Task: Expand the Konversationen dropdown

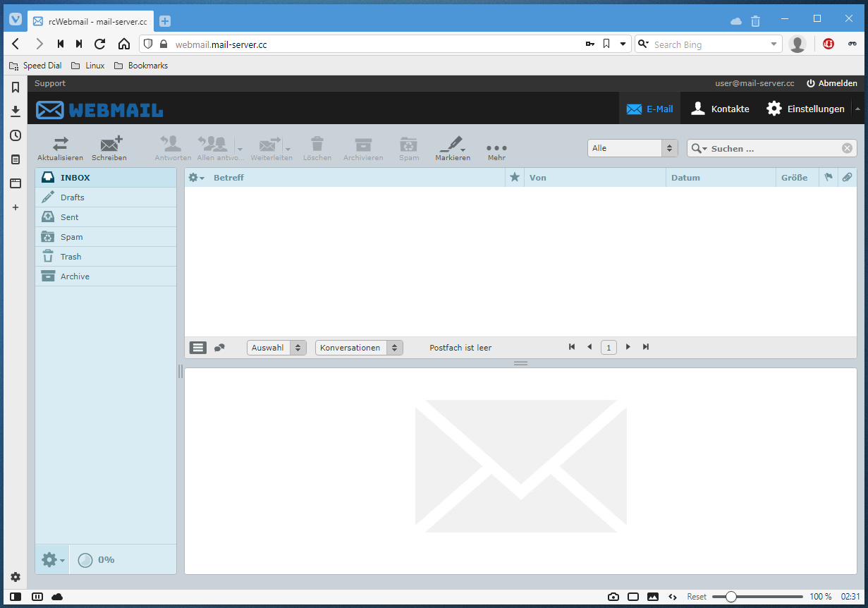Action: (x=359, y=348)
